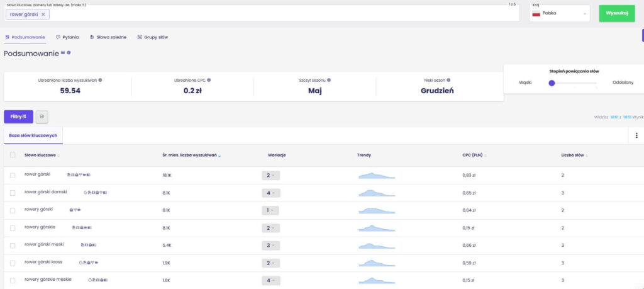Viewport: 644px width, 289px height.
Task: Remove the 'rower górski' keyword chip
Action: point(43,14)
